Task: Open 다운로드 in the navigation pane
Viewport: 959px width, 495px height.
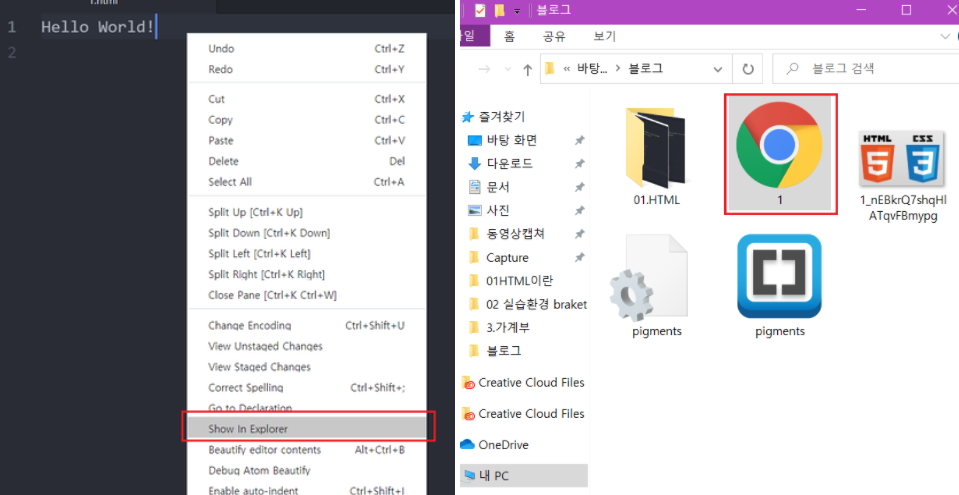Action: click(509, 163)
